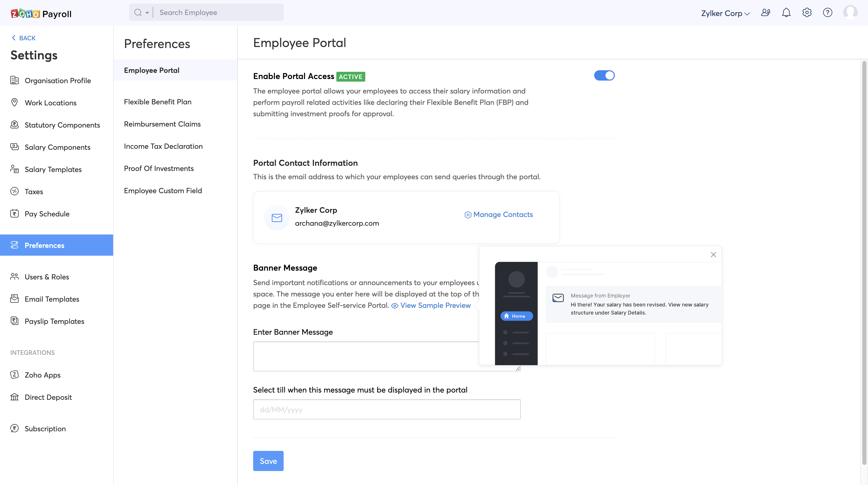
Task: Toggle the Enable Portal Access switch
Action: (x=605, y=76)
